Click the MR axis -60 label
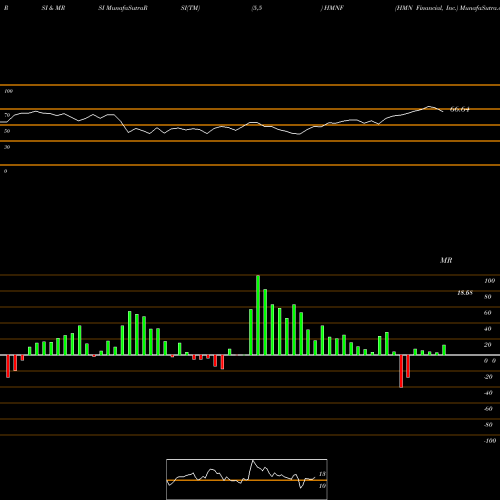Screen dimensions: 500x500 pyautogui.click(x=488, y=409)
